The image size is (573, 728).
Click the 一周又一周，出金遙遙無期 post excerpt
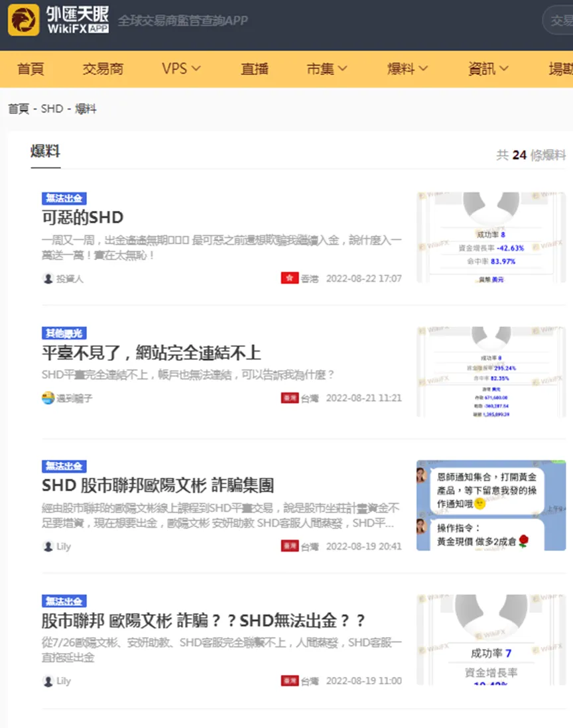point(222,248)
